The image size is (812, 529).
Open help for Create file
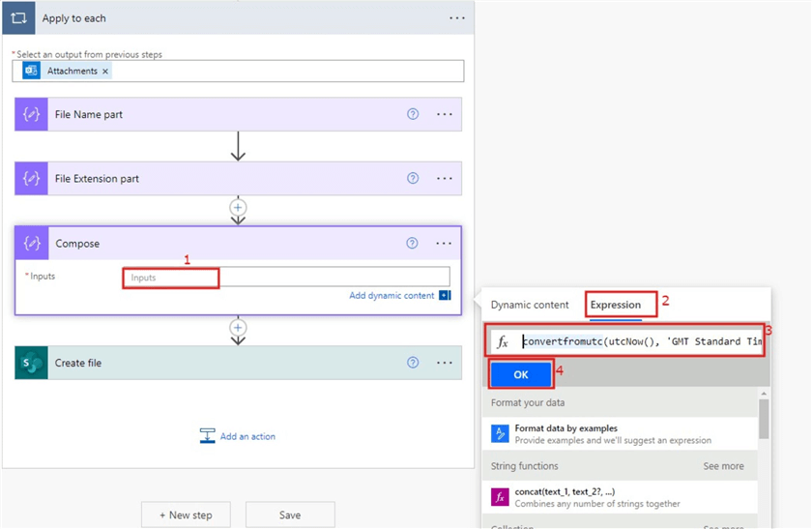pyautogui.click(x=413, y=363)
